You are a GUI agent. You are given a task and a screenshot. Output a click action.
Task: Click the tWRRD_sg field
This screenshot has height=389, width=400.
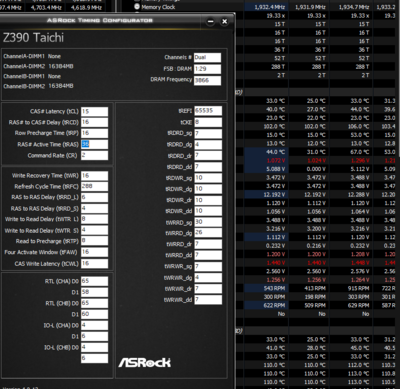point(208,222)
